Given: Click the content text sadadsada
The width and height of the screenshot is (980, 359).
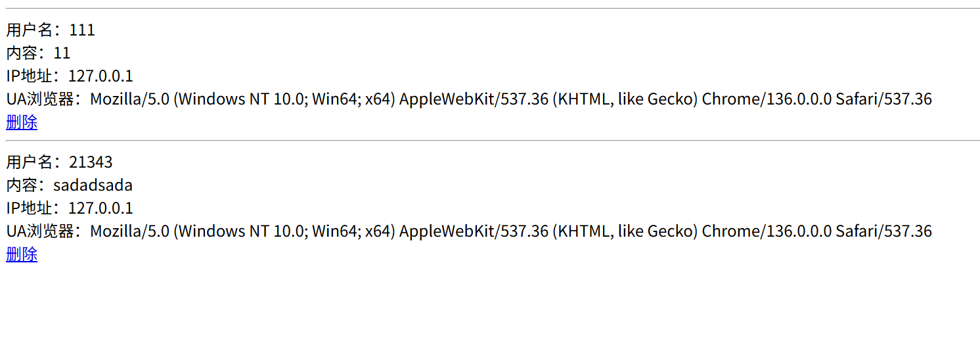Looking at the screenshot, I should tap(93, 185).
